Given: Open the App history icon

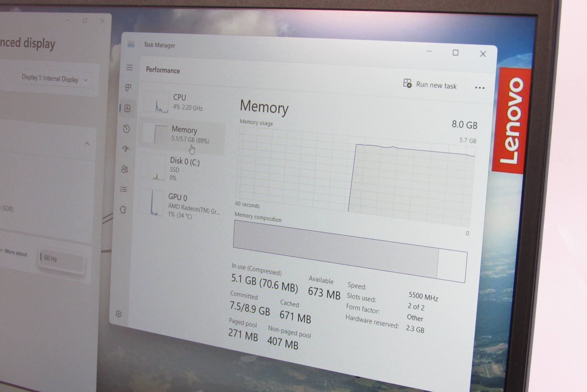Looking at the screenshot, I should click(126, 129).
